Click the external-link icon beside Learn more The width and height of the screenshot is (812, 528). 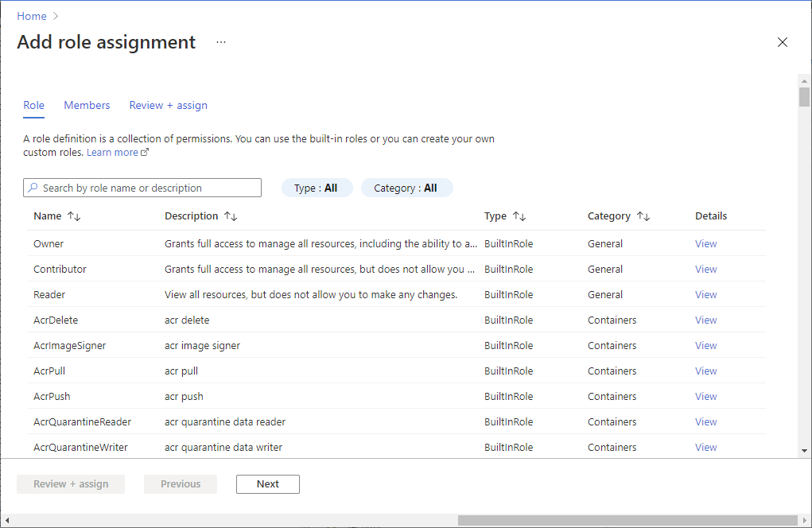click(x=146, y=151)
